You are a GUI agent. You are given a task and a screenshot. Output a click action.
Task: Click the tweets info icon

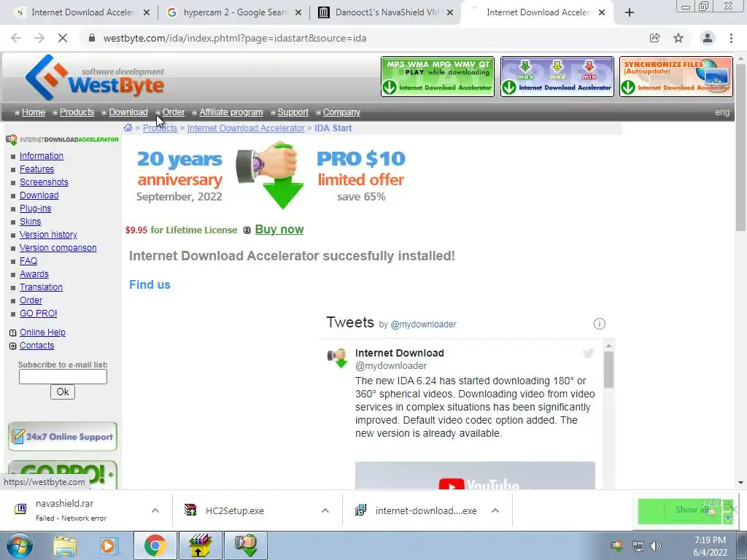600,324
